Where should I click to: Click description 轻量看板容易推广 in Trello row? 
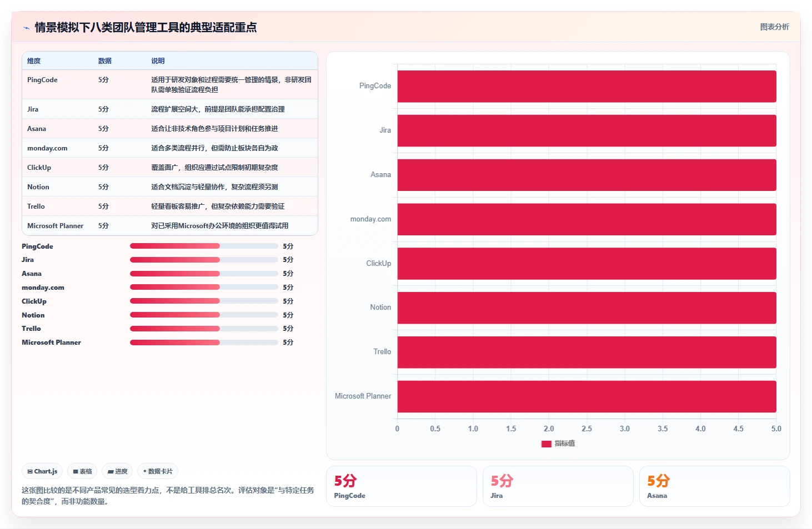pos(218,206)
